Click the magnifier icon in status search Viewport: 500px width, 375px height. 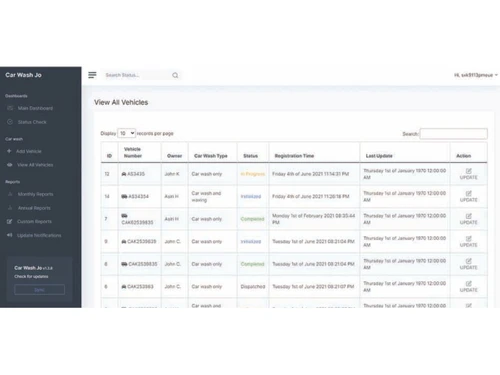175,75
